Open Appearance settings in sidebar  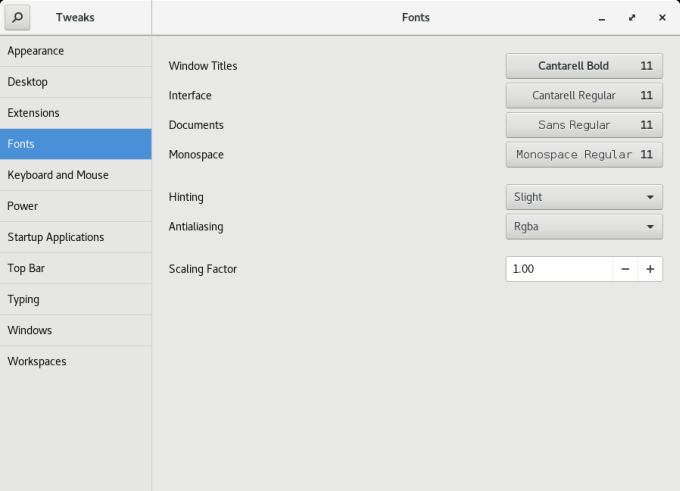click(x=76, y=51)
